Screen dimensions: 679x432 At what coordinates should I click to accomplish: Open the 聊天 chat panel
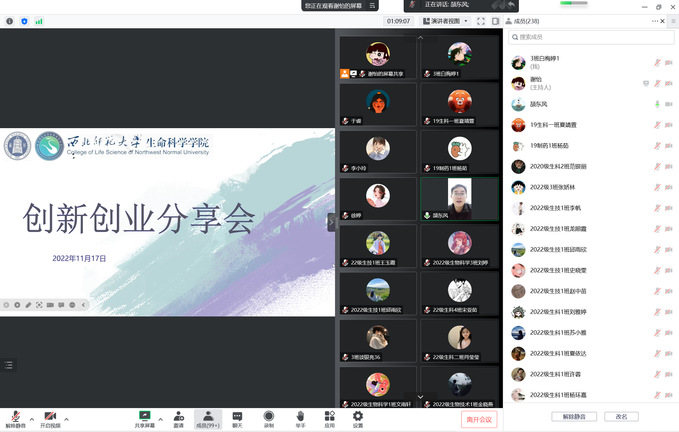tap(238, 417)
